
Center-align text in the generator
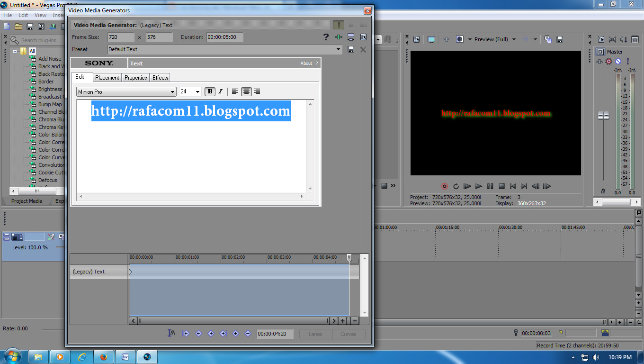tap(246, 91)
